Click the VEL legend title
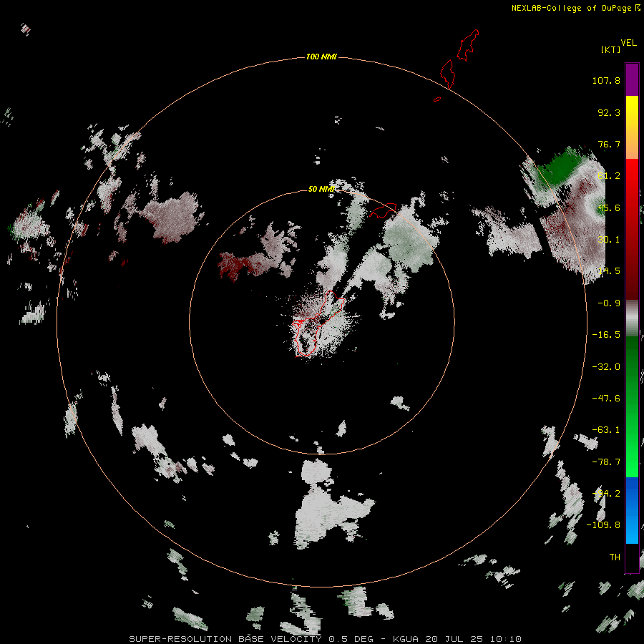Image resolution: width=644 pixels, height=644 pixels. click(x=628, y=43)
